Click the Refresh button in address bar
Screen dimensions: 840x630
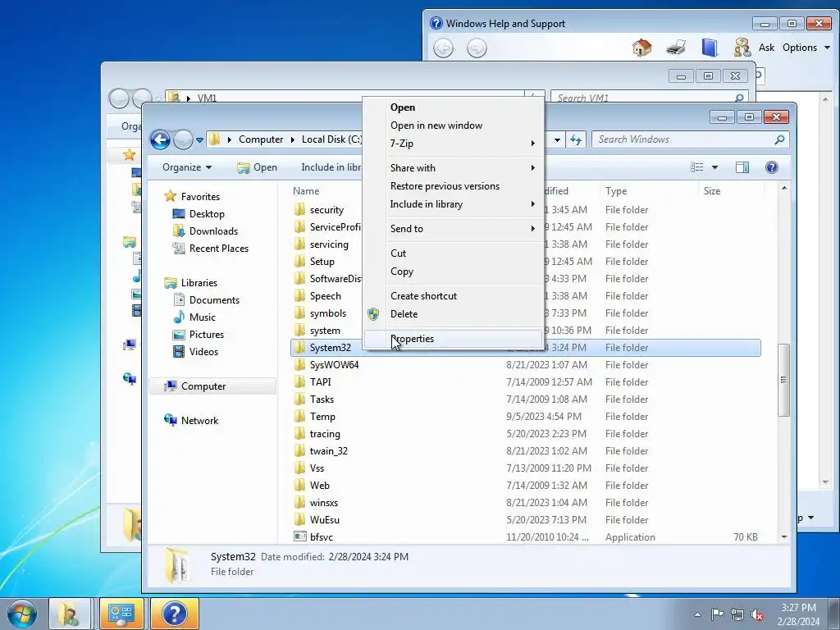[x=576, y=139]
